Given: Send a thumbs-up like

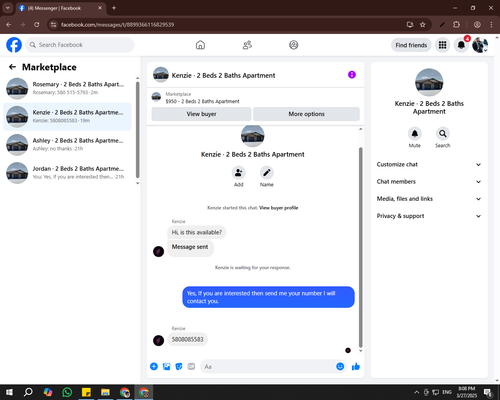Looking at the screenshot, I should 356,367.
